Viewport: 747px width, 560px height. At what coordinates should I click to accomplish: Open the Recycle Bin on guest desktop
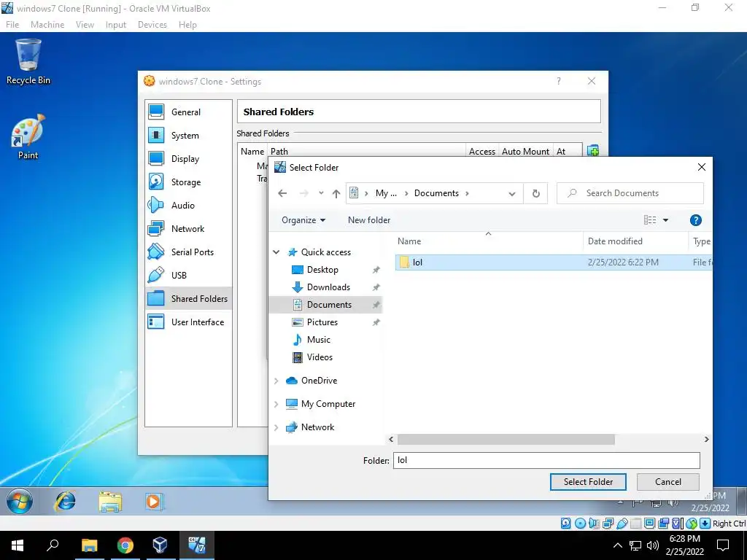tap(28, 62)
